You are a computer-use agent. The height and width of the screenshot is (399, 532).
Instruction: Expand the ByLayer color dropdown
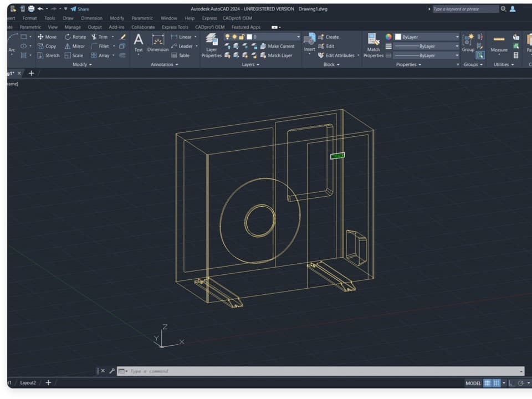point(456,37)
